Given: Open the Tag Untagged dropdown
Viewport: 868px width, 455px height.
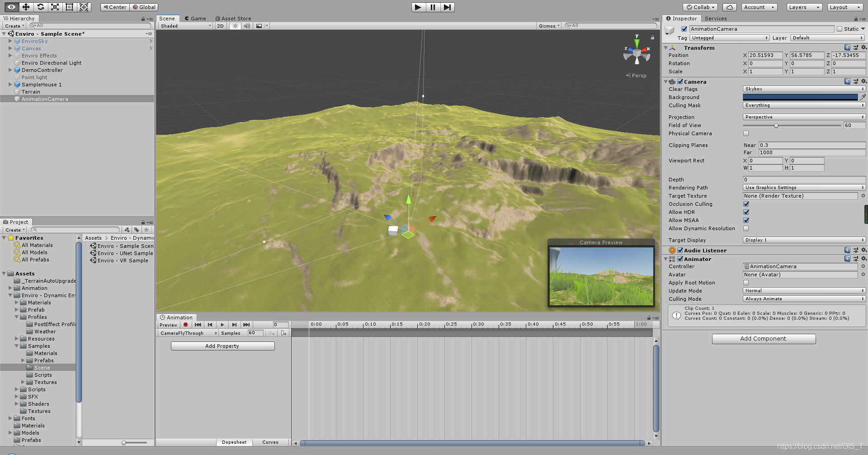Looking at the screenshot, I should click(x=730, y=38).
